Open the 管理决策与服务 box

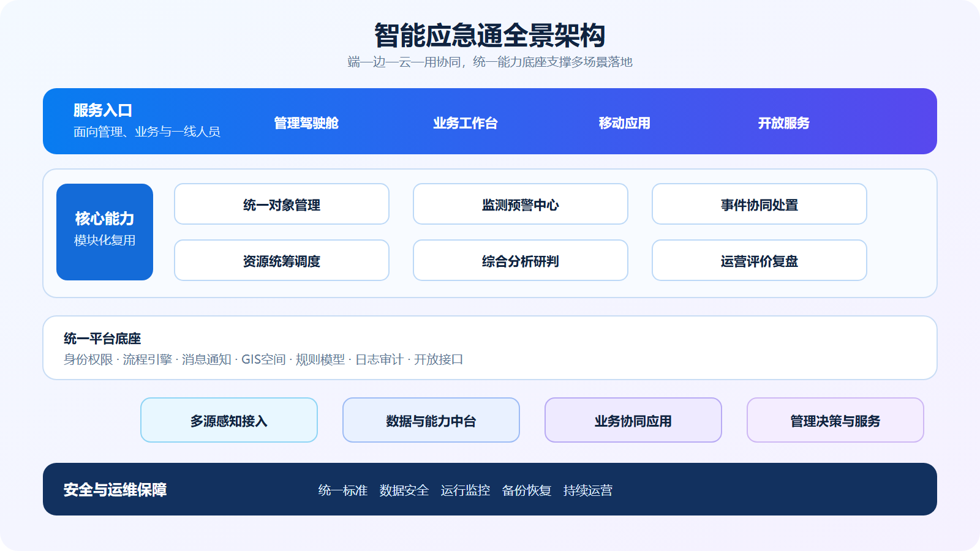[x=835, y=421]
